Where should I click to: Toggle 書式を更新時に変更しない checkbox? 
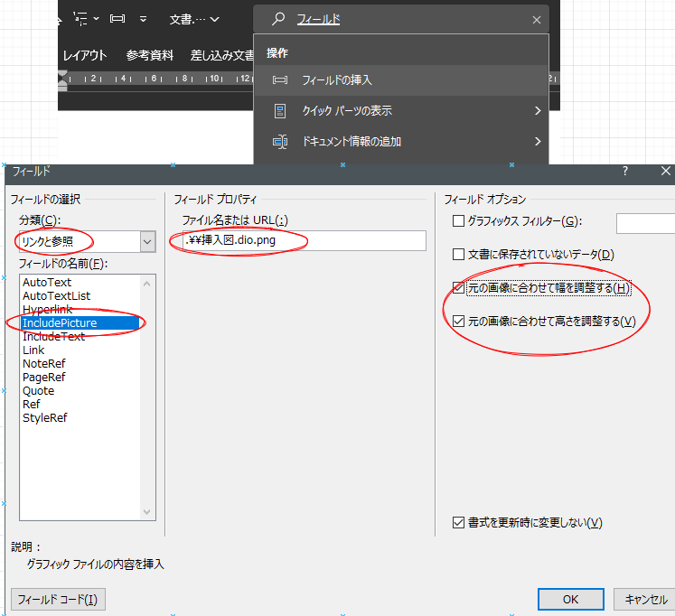coord(458,522)
